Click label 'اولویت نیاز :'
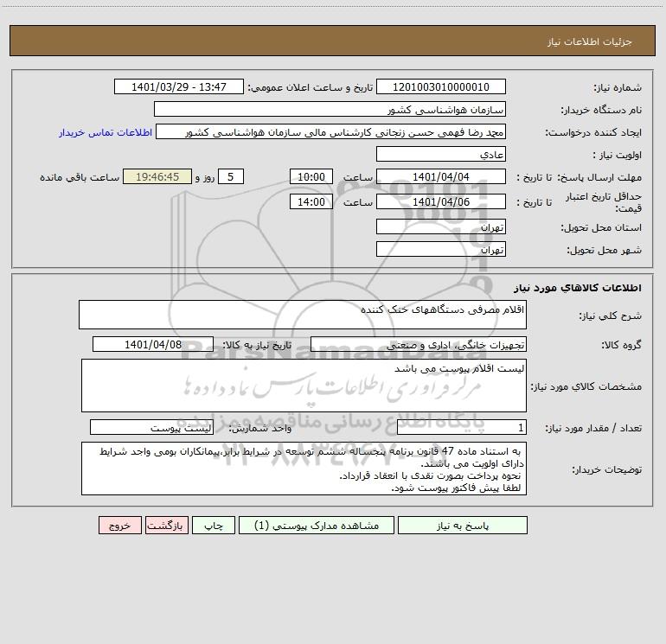The image size is (666, 644). click(x=618, y=156)
